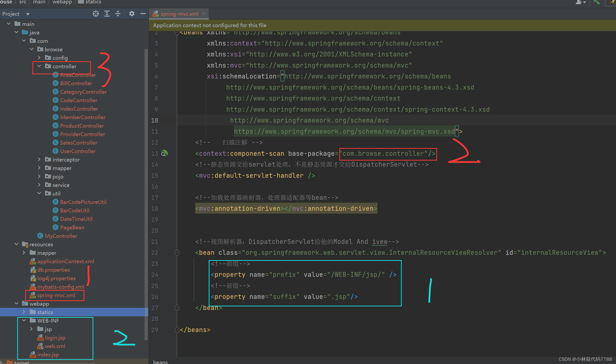Toggle fold marker at line 27 closing bean

click(x=177, y=308)
